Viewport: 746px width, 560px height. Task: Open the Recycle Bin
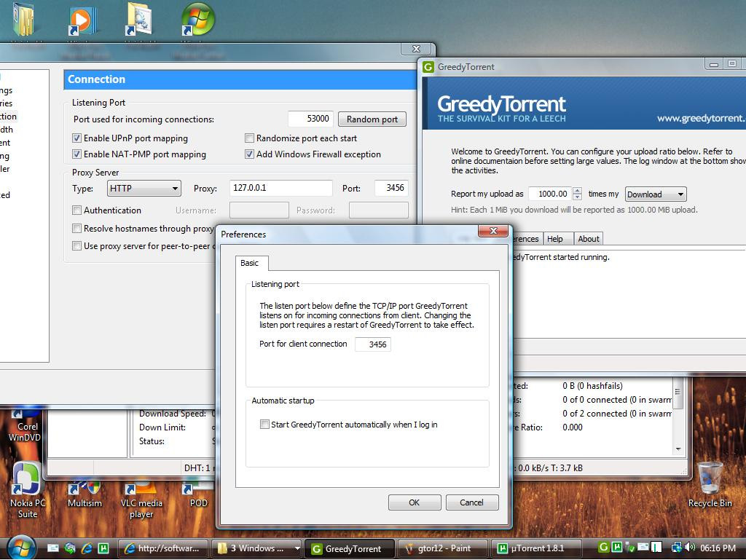click(710, 485)
